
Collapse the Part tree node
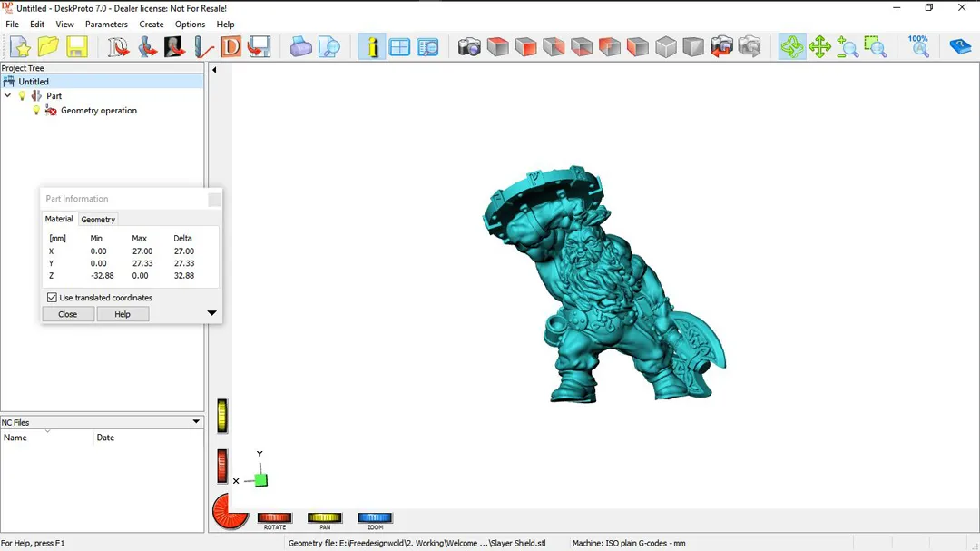(x=7, y=95)
